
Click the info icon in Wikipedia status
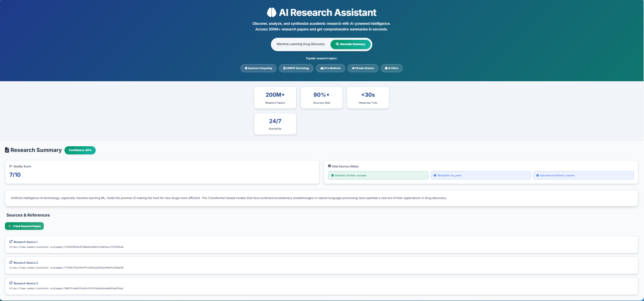[435, 175]
